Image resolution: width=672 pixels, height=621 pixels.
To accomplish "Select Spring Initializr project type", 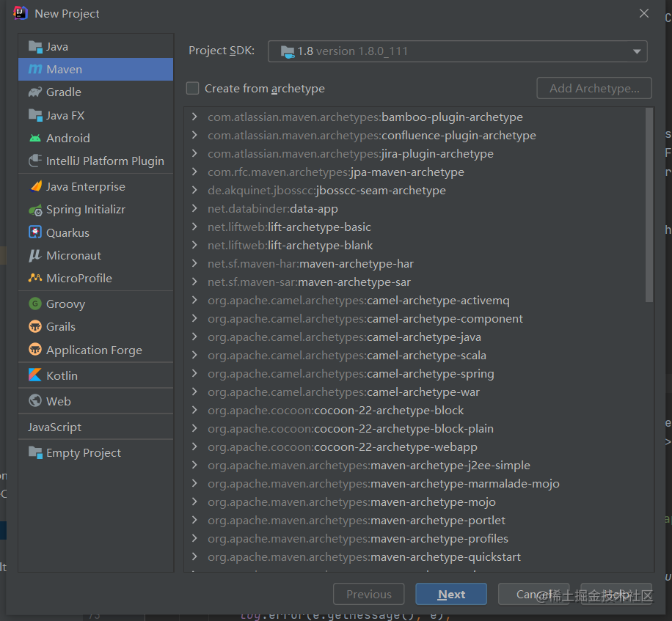I will pyautogui.click(x=96, y=210).
